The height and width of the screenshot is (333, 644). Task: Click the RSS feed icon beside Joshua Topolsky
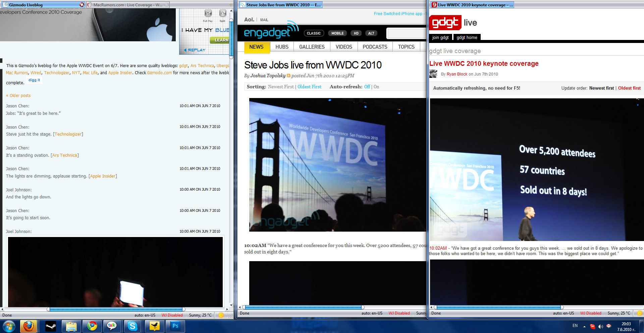click(x=288, y=76)
